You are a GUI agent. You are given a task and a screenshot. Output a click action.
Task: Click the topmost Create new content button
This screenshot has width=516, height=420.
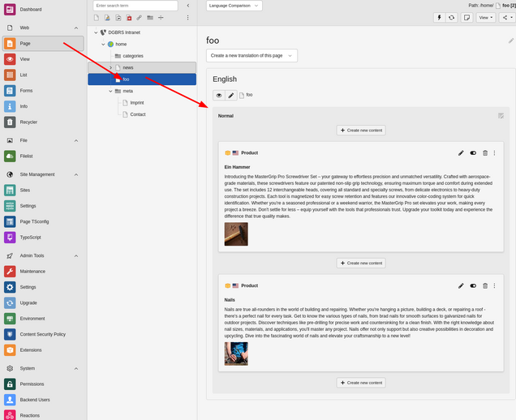(361, 130)
